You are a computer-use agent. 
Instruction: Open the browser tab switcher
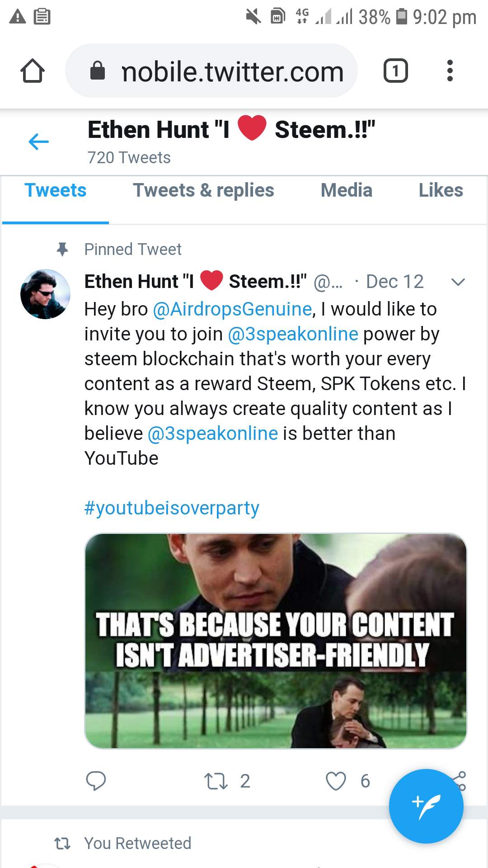click(x=395, y=71)
